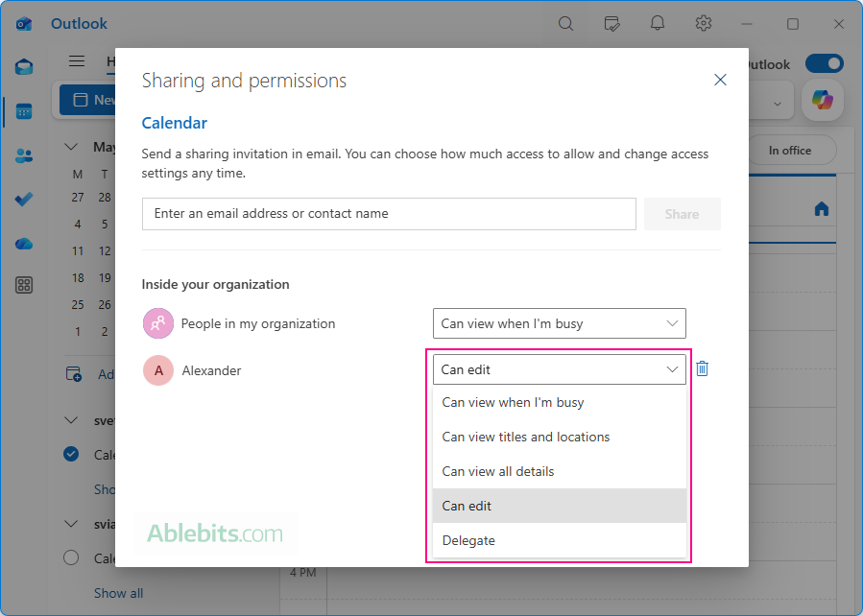Select day 25 in mini calendar

78,305
